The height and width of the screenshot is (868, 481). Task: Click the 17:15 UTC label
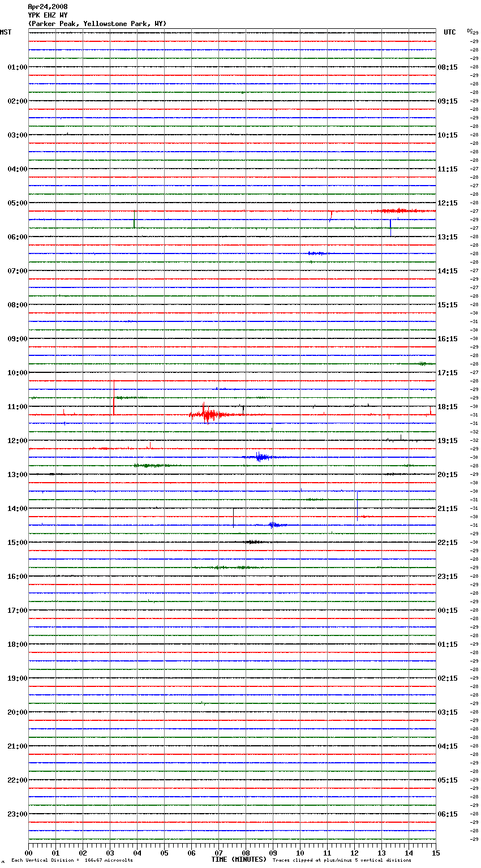point(448,373)
